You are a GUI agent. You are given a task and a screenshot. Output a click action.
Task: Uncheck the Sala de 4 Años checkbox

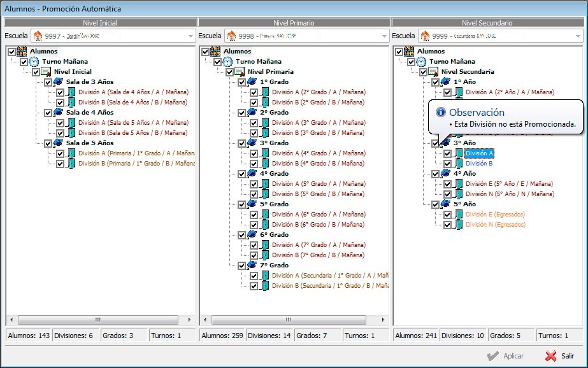point(48,113)
